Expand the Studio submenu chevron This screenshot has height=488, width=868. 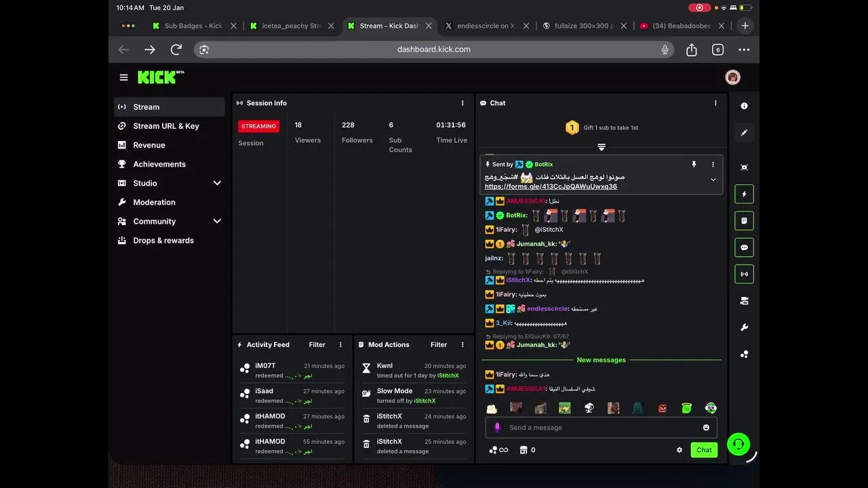click(217, 183)
